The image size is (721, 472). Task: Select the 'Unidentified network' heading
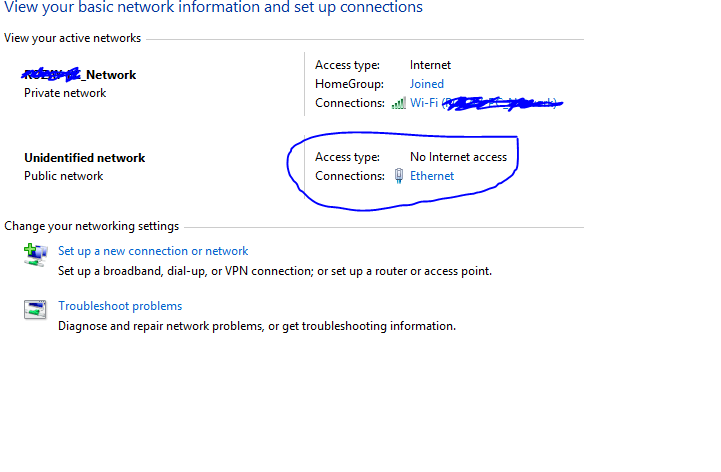pyautogui.click(x=85, y=158)
